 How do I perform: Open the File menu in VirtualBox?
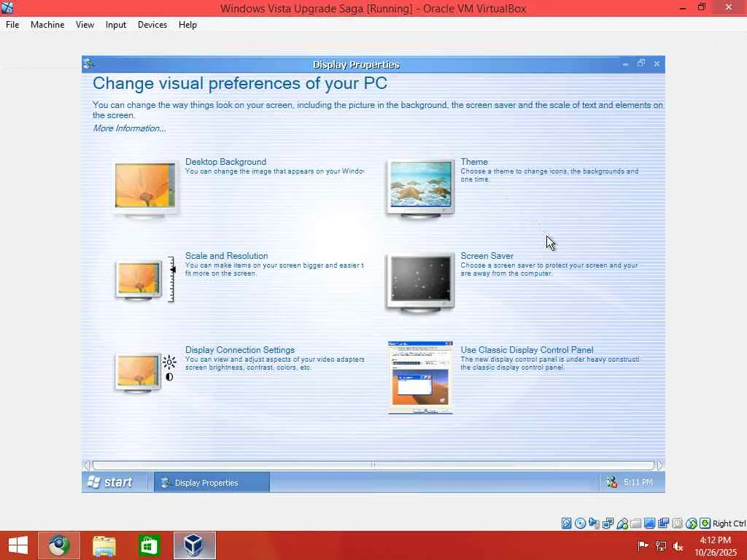(12, 25)
